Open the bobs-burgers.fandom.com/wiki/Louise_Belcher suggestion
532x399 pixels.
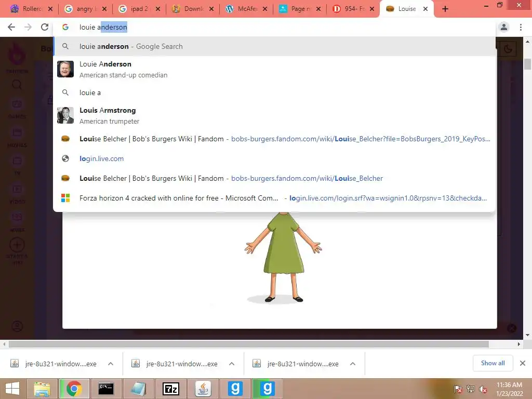click(274, 179)
